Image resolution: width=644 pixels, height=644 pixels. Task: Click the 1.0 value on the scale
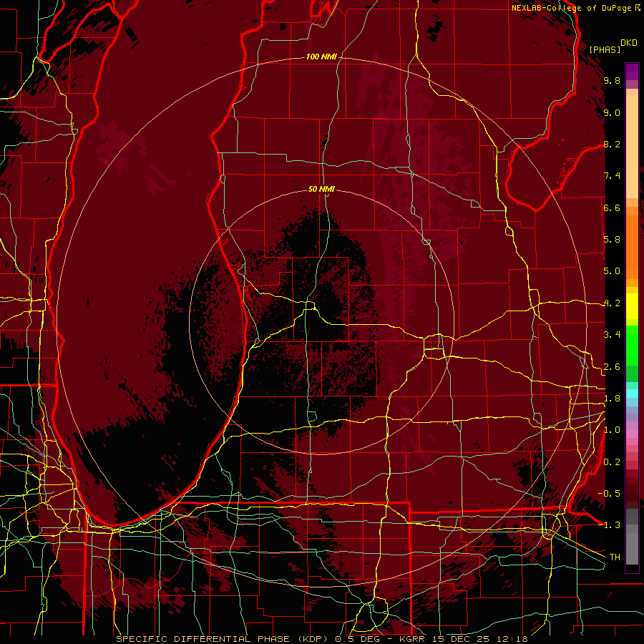[612, 430]
